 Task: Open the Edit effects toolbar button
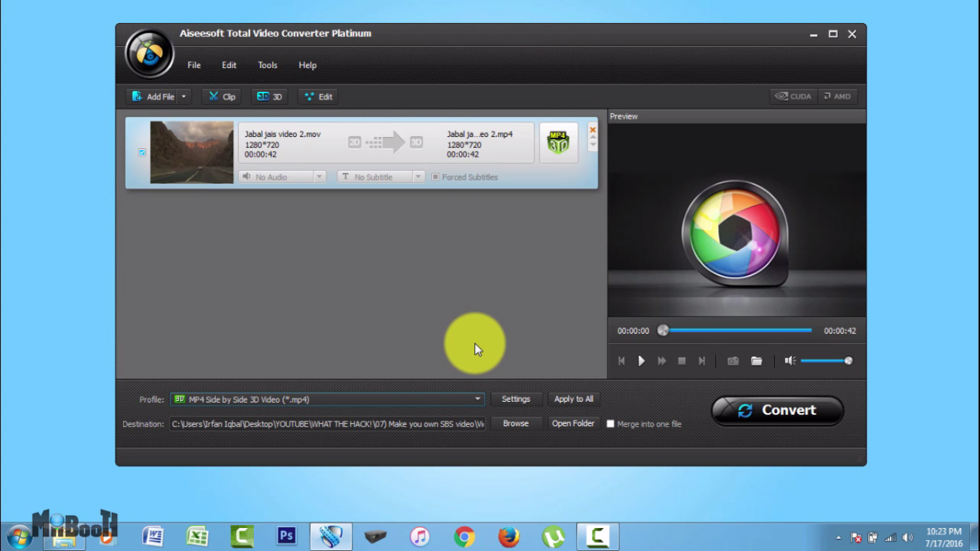(318, 97)
